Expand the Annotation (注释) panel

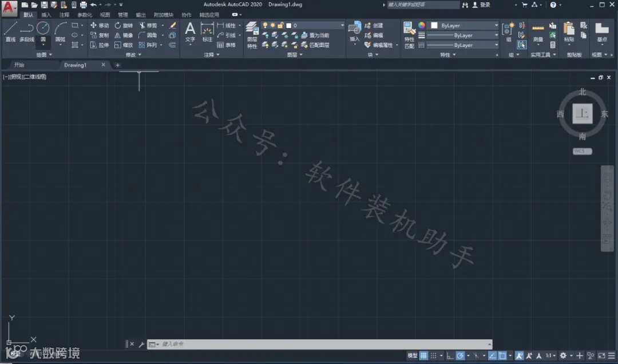point(212,55)
